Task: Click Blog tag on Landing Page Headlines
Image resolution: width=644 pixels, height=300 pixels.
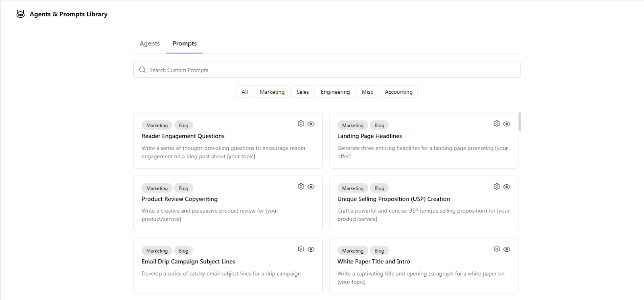Action: [x=379, y=125]
